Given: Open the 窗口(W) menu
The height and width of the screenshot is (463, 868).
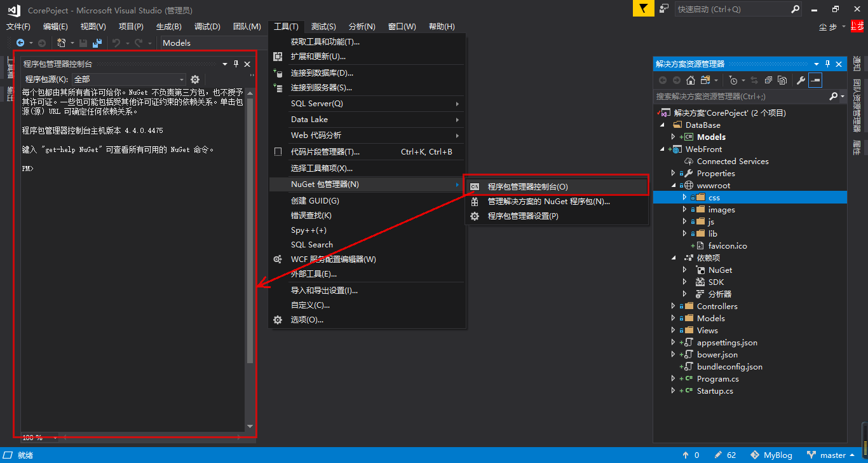Looking at the screenshot, I should (x=402, y=27).
